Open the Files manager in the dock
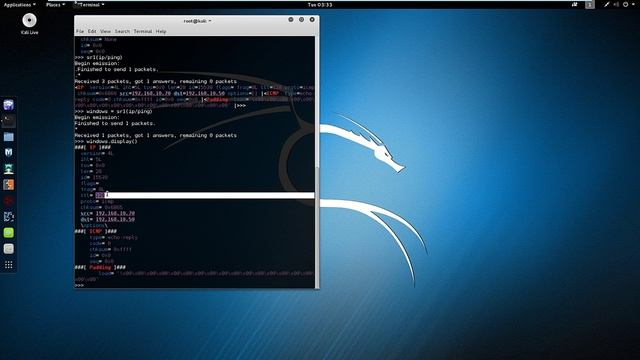The image size is (640, 360). point(9,137)
